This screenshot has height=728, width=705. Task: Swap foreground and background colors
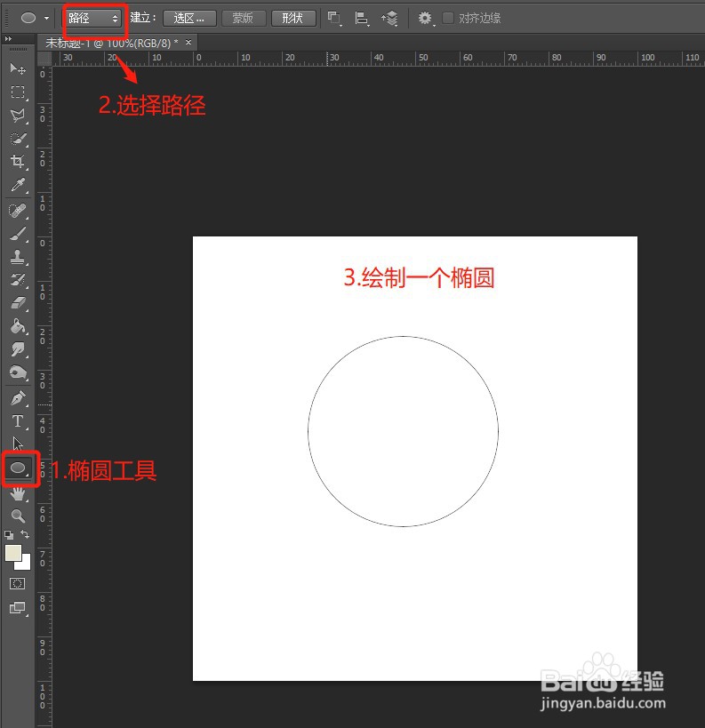pos(25,534)
